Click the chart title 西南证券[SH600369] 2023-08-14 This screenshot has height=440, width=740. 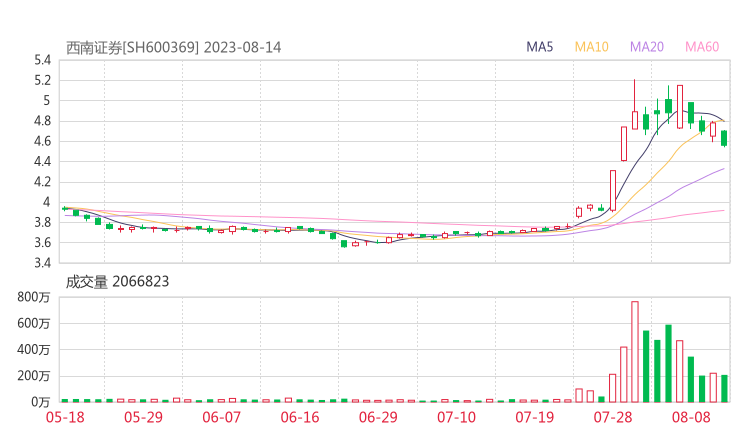(x=173, y=48)
